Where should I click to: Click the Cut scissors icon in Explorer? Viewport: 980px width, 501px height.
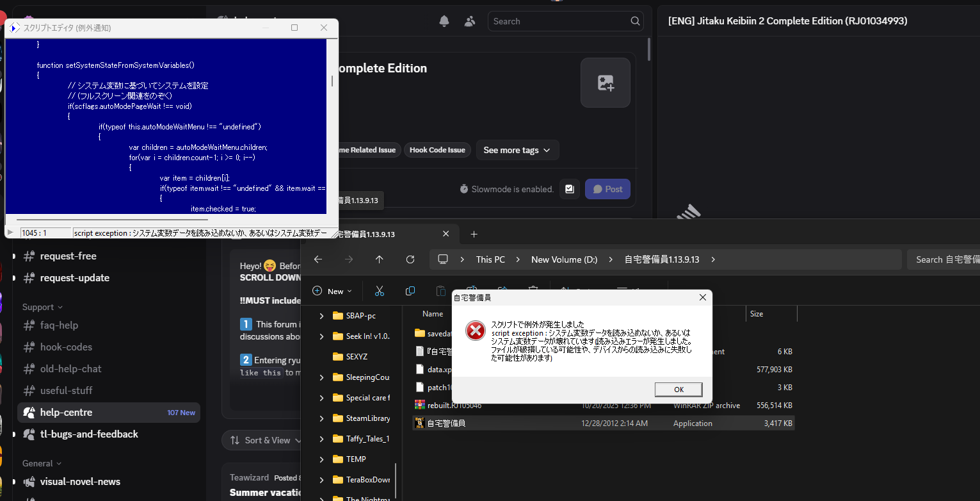(x=380, y=291)
